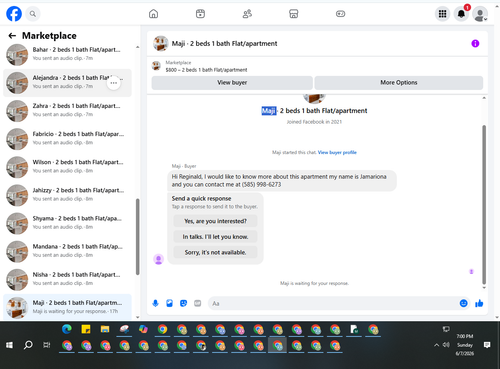The height and width of the screenshot is (369, 500).
Task: Send quick reply 'In talks. I'll let you know.'
Action: (215, 237)
